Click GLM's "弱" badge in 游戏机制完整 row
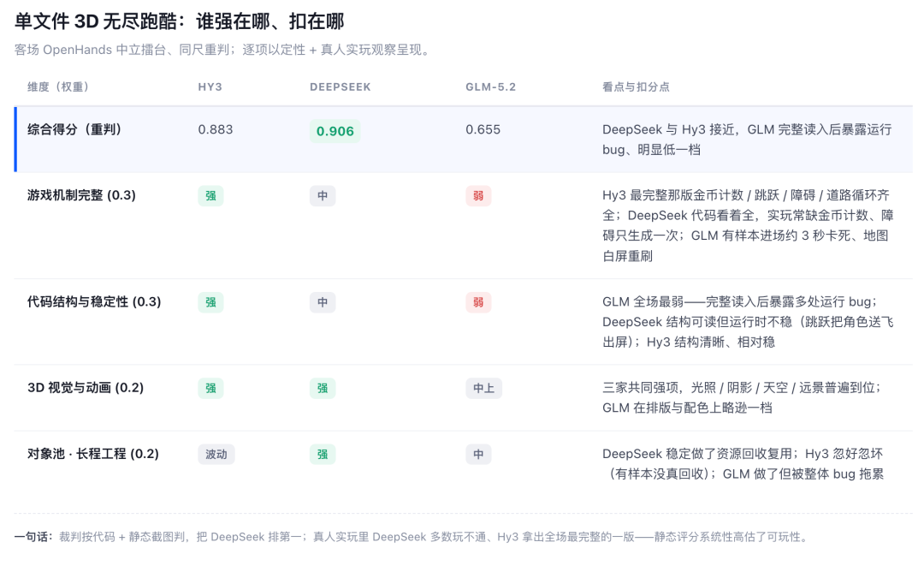The height and width of the screenshot is (566, 924). pyautogui.click(x=478, y=196)
